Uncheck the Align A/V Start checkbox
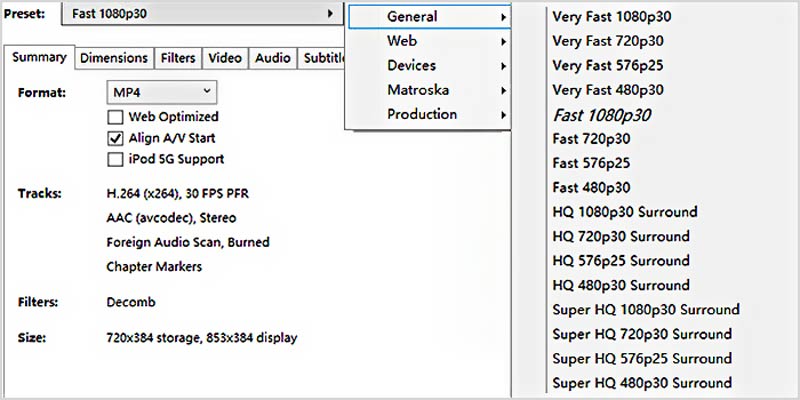Screen dimensions: 800x400 click(115, 138)
